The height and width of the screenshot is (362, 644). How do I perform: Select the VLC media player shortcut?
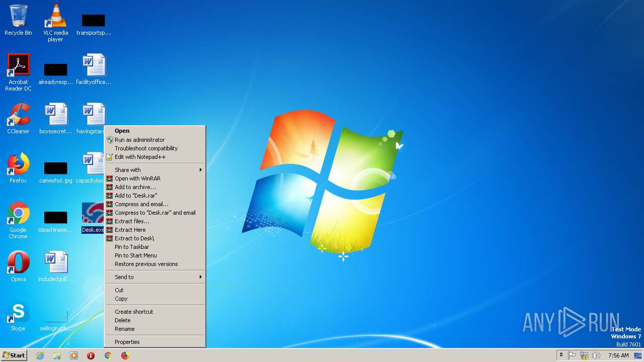point(55,23)
